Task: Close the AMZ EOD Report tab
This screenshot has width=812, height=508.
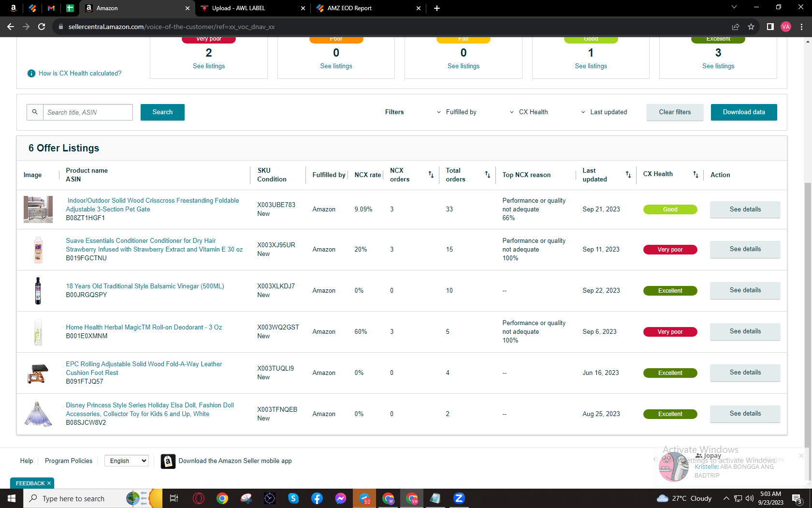Action: click(419, 8)
